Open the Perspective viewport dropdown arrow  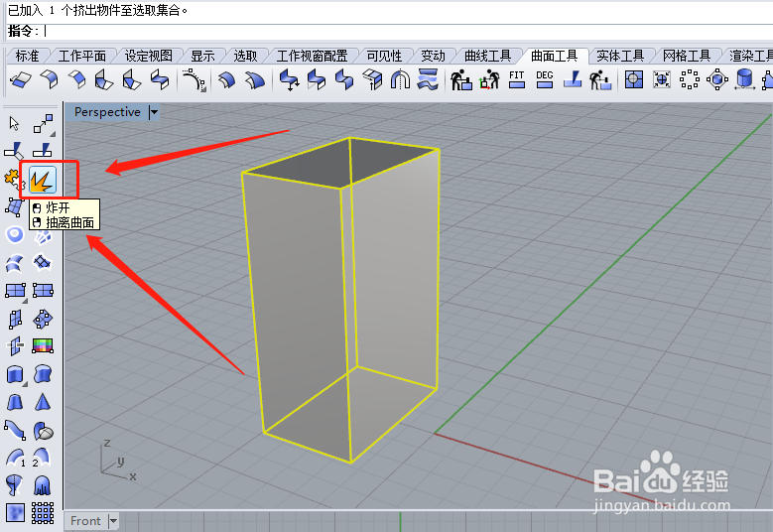[155, 112]
